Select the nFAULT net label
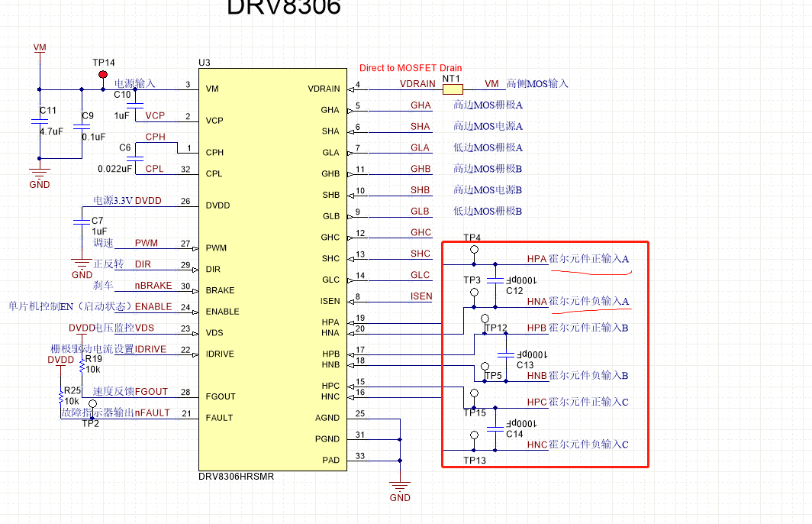812x524 pixels. pos(153,413)
